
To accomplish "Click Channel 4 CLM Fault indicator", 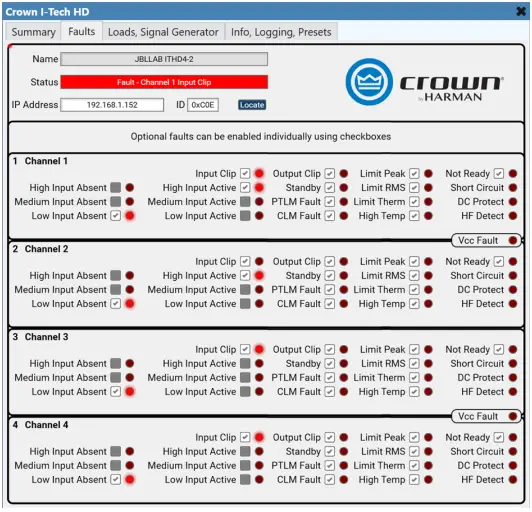I will coord(344,479).
